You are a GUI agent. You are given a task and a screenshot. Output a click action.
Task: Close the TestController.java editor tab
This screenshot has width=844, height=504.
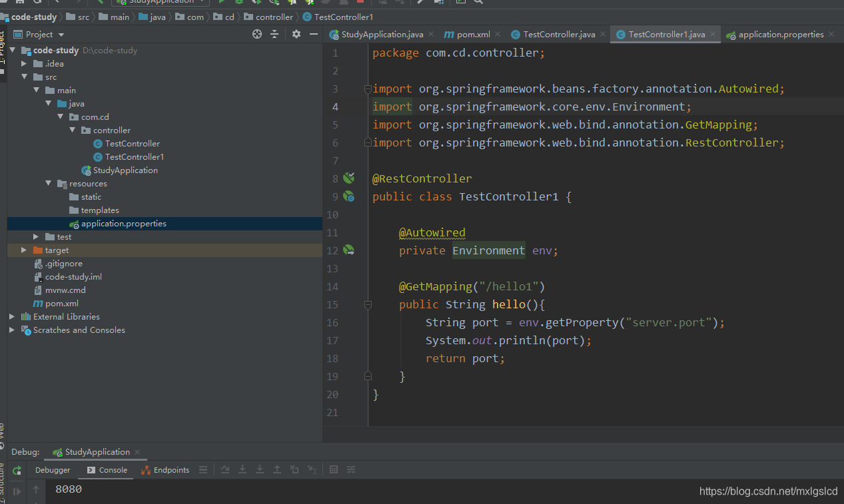(602, 34)
